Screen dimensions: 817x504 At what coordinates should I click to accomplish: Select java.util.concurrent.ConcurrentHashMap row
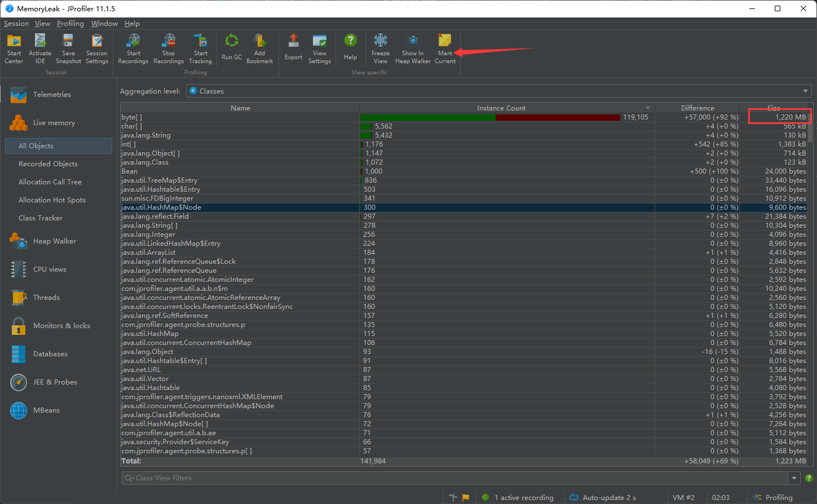point(463,343)
